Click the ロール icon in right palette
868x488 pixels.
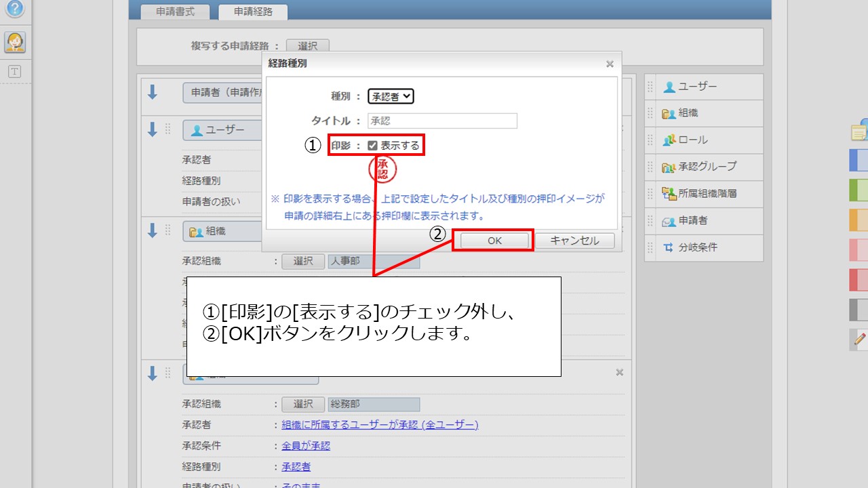669,140
